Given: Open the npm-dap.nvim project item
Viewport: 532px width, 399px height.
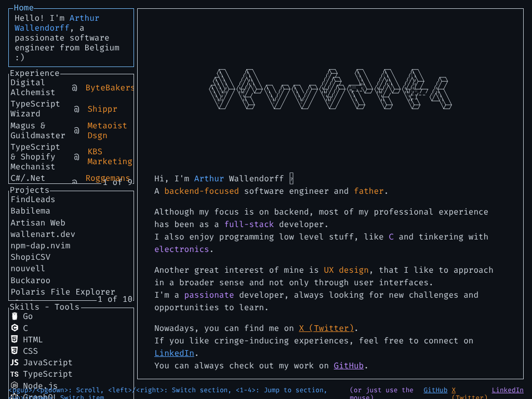Looking at the screenshot, I should 41,246.
